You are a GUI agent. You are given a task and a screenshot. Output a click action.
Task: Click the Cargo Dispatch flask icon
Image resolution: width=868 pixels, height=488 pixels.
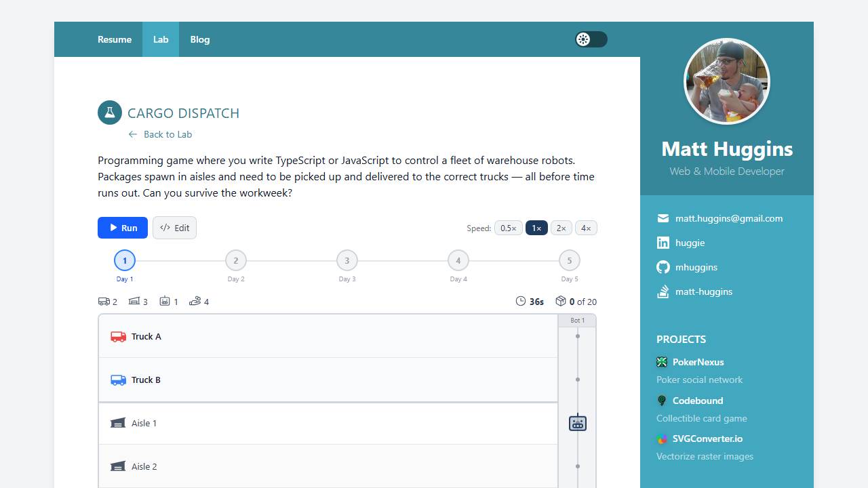click(x=110, y=113)
